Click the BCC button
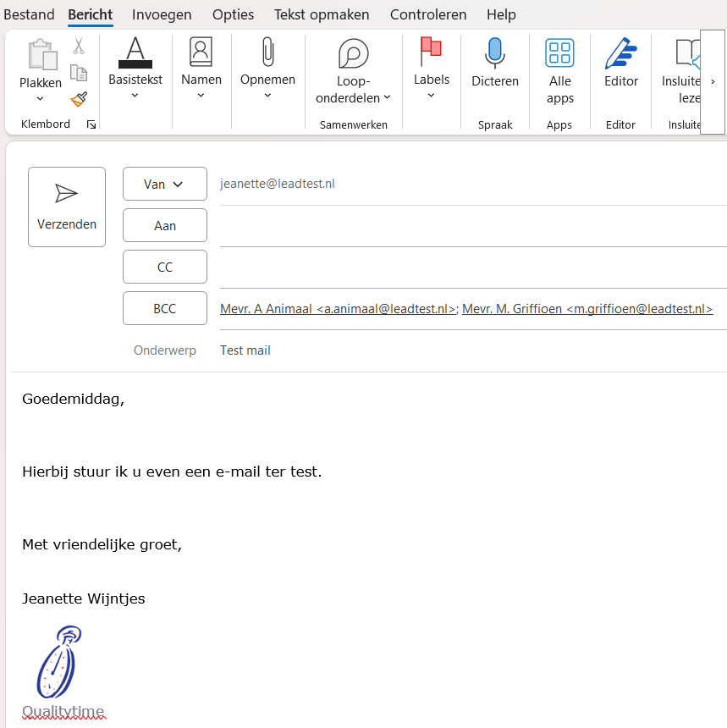Image resolution: width=727 pixels, height=728 pixels. pyautogui.click(x=165, y=309)
